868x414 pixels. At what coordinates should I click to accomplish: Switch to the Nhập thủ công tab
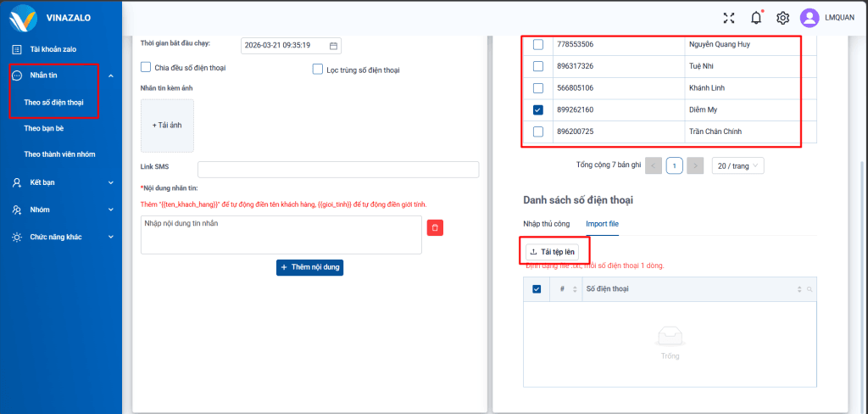(x=547, y=223)
